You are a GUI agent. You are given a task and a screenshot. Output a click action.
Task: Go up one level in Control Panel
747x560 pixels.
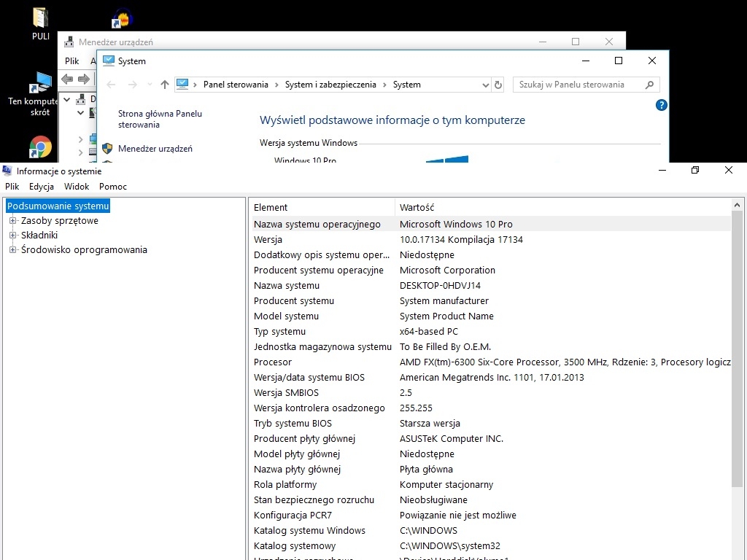tap(165, 85)
